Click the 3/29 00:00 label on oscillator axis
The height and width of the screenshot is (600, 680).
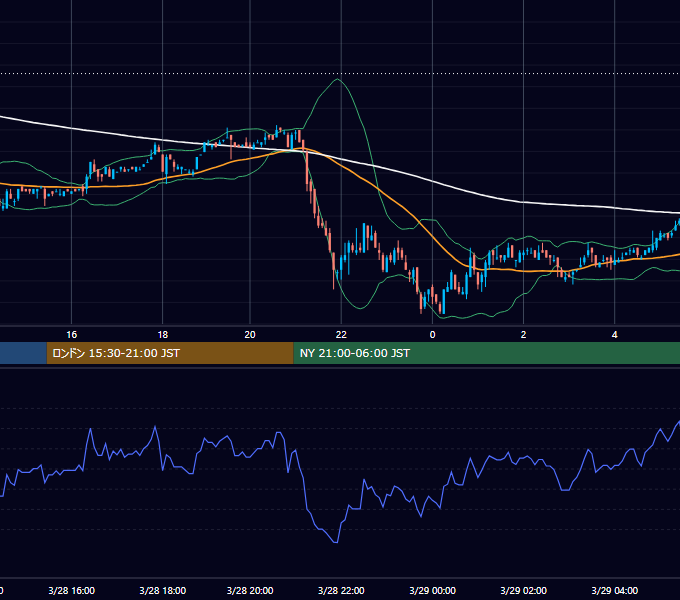click(x=432, y=590)
